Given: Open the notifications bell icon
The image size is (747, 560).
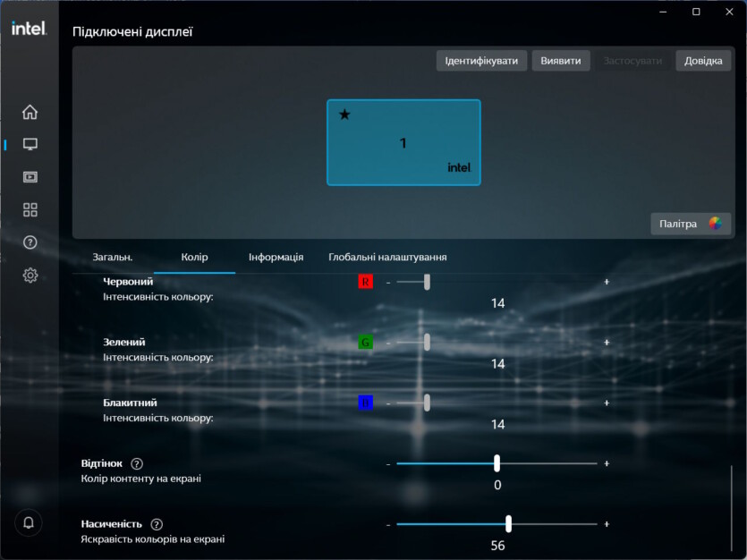Looking at the screenshot, I should (x=29, y=523).
